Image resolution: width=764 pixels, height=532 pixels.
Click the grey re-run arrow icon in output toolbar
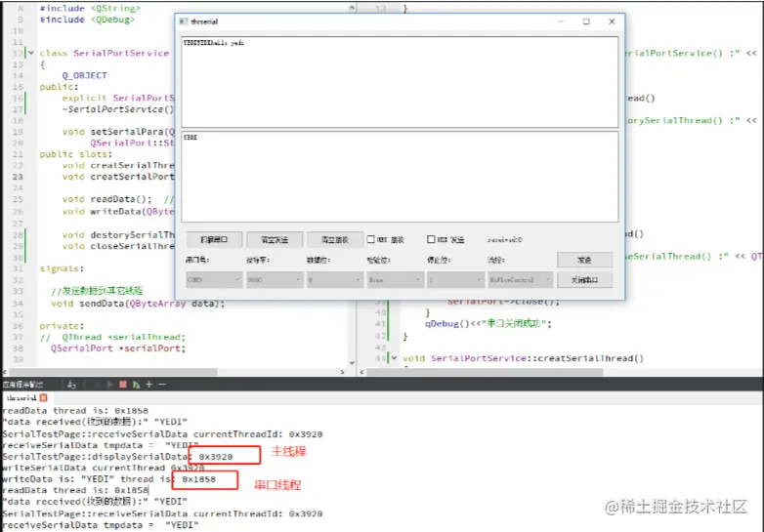click(x=109, y=385)
